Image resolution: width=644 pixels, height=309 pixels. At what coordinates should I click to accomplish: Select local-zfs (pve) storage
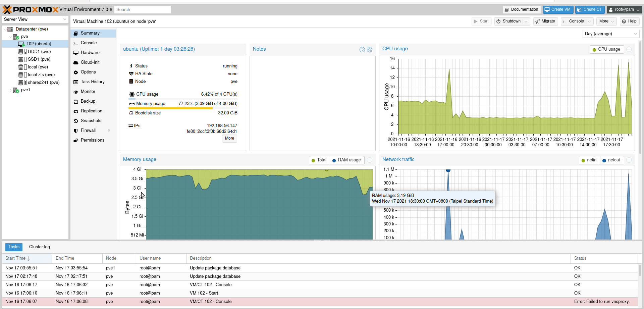click(41, 75)
